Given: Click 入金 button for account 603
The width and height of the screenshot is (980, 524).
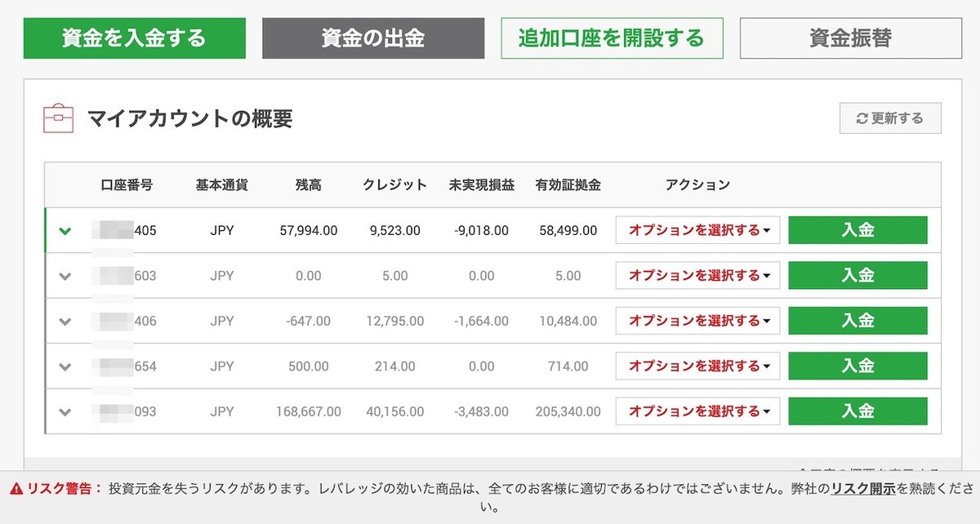Looking at the screenshot, I should (x=857, y=276).
